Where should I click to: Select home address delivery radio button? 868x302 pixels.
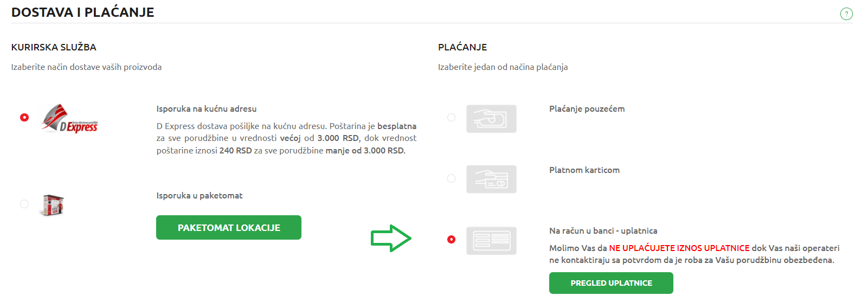[x=24, y=117]
